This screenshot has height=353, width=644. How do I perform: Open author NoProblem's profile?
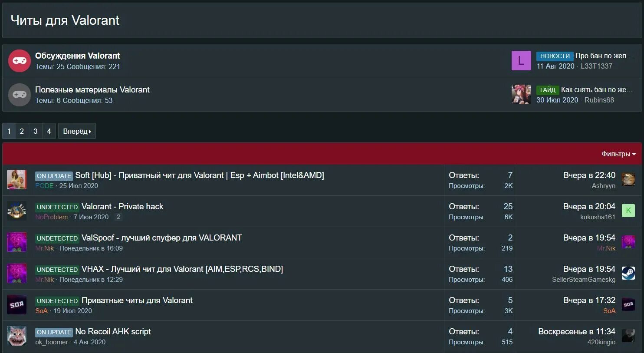click(x=51, y=217)
